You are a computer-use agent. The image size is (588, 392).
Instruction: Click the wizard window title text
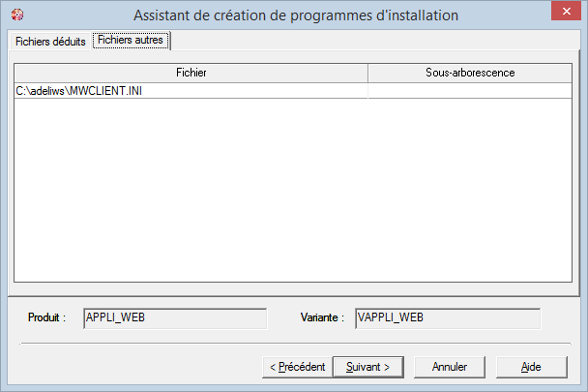[294, 15]
